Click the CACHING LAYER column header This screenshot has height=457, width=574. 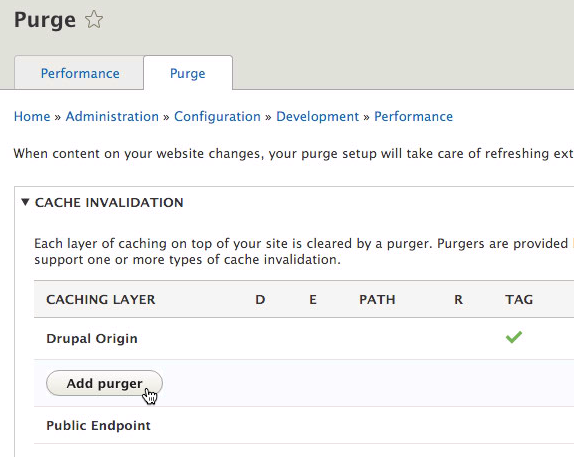pyautogui.click(x=101, y=300)
